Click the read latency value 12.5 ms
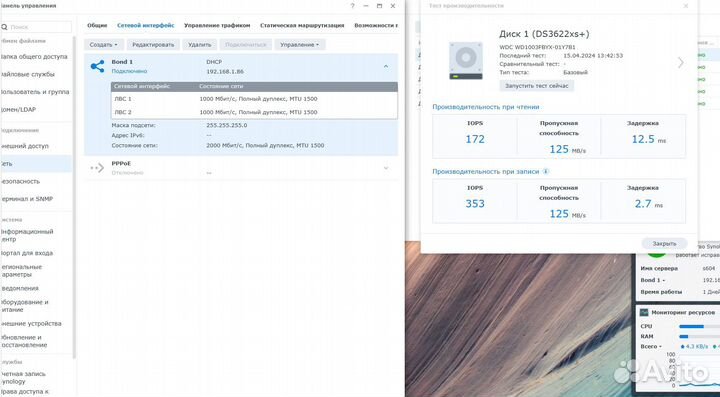 click(648, 139)
